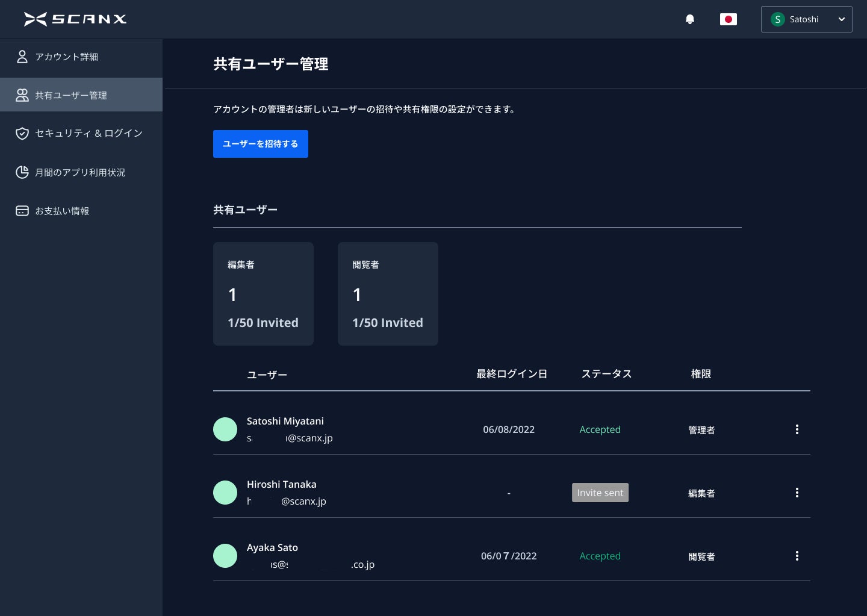Click Ayaka Sato's avatar circle
The height and width of the screenshot is (616, 867).
point(225,556)
